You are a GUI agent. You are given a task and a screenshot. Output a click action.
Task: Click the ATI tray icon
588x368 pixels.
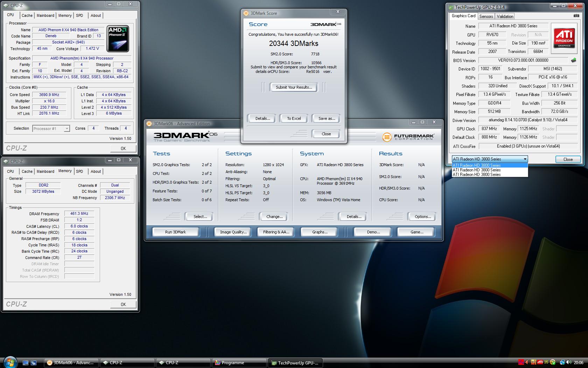pos(540,362)
